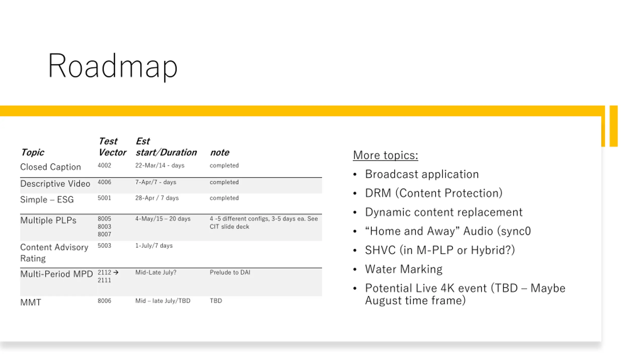Click completed note in Closed Caption row
The height and width of the screenshot is (362, 644).
(224, 165)
